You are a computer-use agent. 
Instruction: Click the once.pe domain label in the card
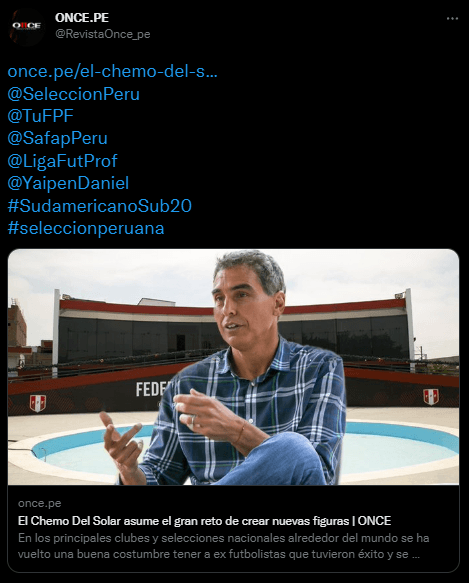click(39, 503)
